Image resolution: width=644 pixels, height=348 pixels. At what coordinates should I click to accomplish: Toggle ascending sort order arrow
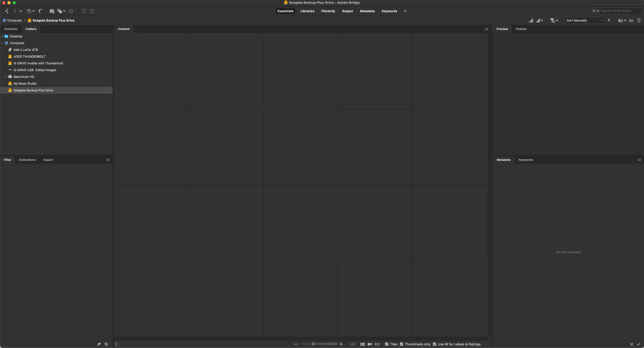pyautogui.click(x=609, y=21)
